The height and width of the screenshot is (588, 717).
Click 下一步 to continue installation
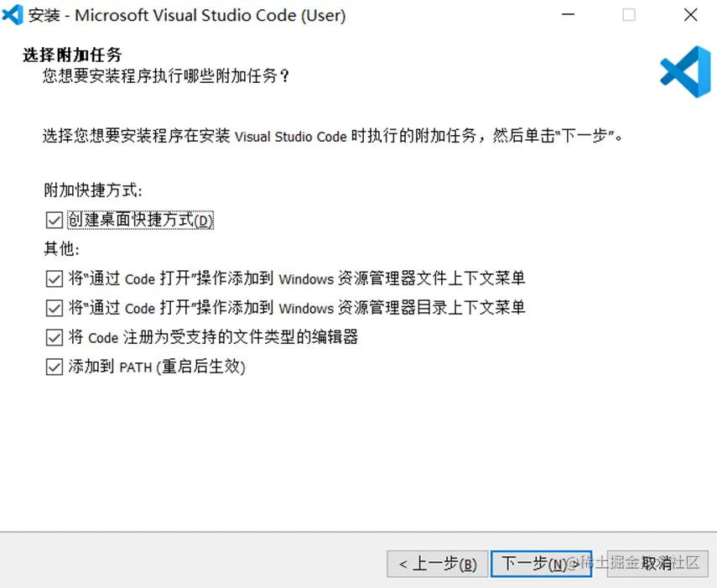click(x=541, y=564)
